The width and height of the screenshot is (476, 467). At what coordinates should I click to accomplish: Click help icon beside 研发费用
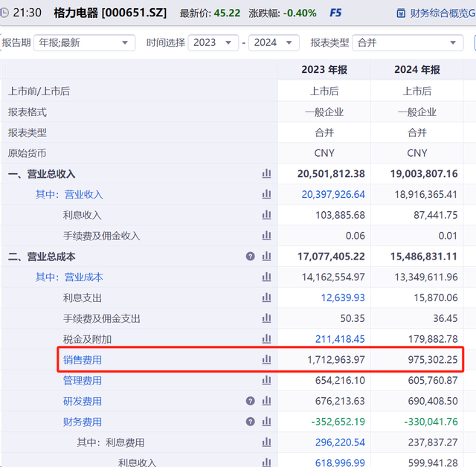tap(250, 401)
